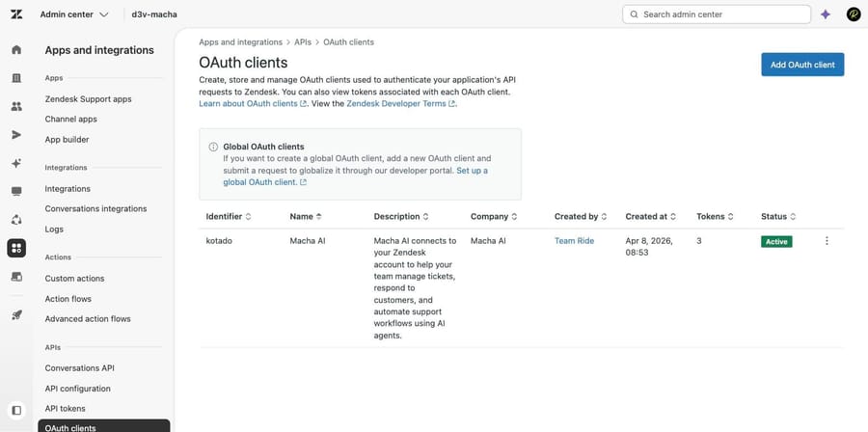The height and width of the screenshot is (432, 868).
Task: Sort table by Identifier column
Action: point(229,216)
